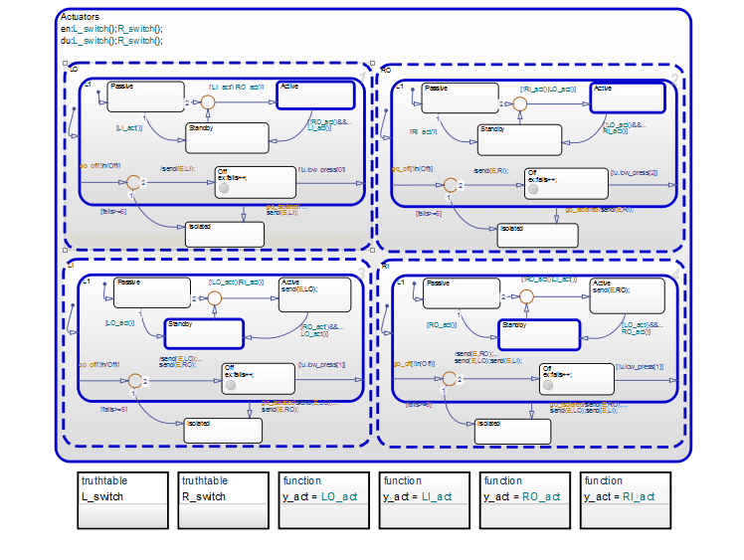Click the junction between Passive and Active in RO
Image resolution: width=744 pixels, height=560 pixels.
pyautogui.click(x=520, y=103)
